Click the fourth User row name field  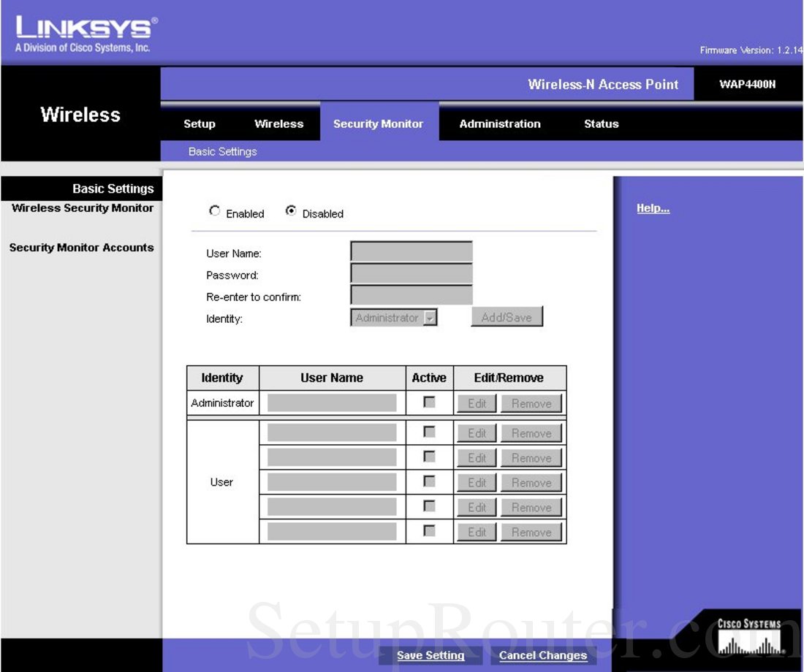(x=332, y=506)
